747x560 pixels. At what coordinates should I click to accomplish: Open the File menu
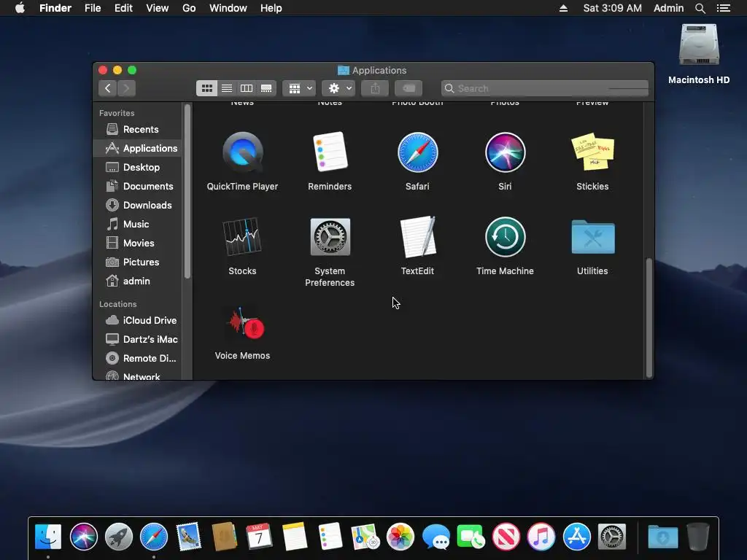[x=93, y=8]
